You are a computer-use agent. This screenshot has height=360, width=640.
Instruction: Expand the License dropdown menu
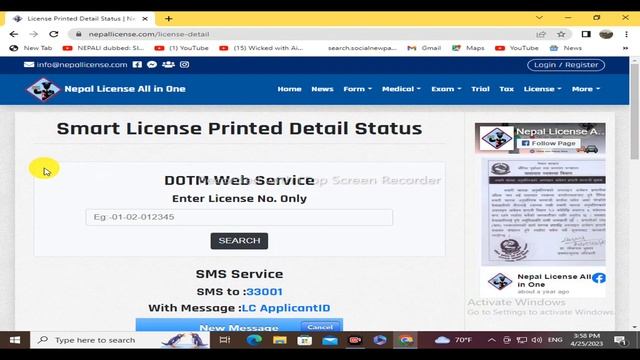[542, 89]
